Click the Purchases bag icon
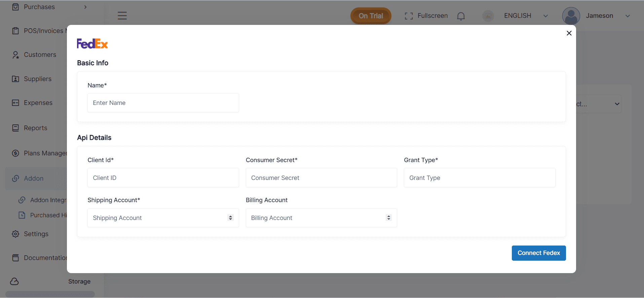Viewport: 644px width, 298px height. (x=15, y=7)
